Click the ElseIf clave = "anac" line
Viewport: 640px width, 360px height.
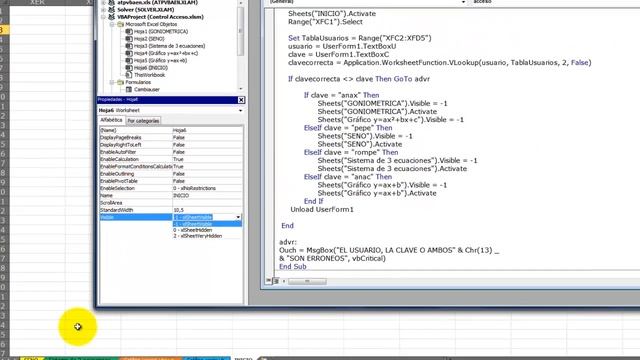[x=348, y=177]
